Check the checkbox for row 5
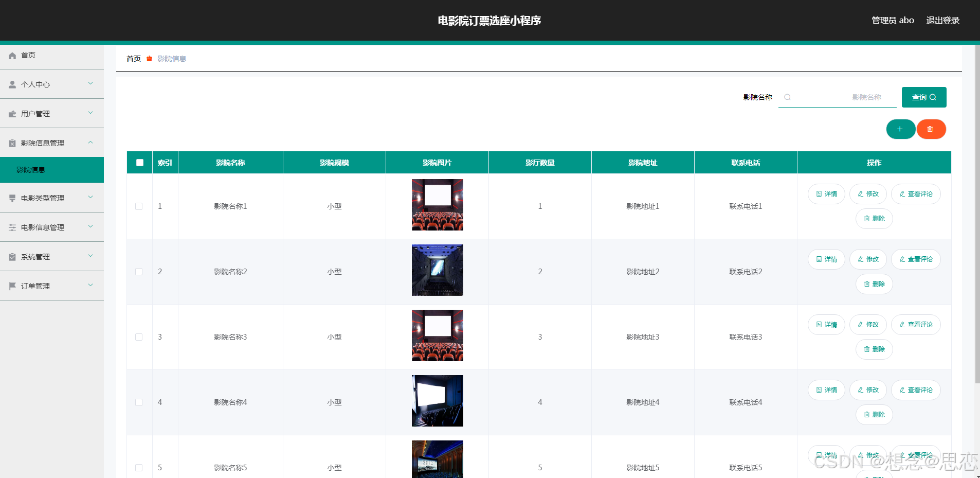 (x=139, y=468)
